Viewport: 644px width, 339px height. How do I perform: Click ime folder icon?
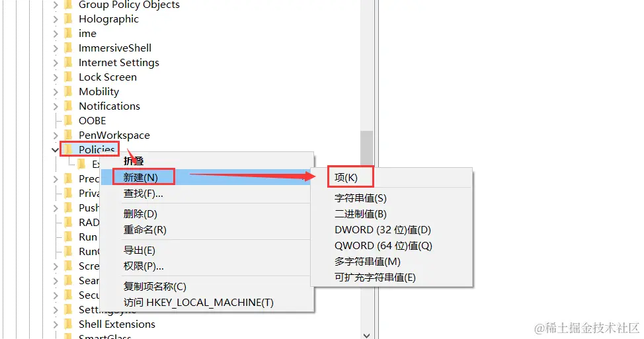(x=69, y=33)
